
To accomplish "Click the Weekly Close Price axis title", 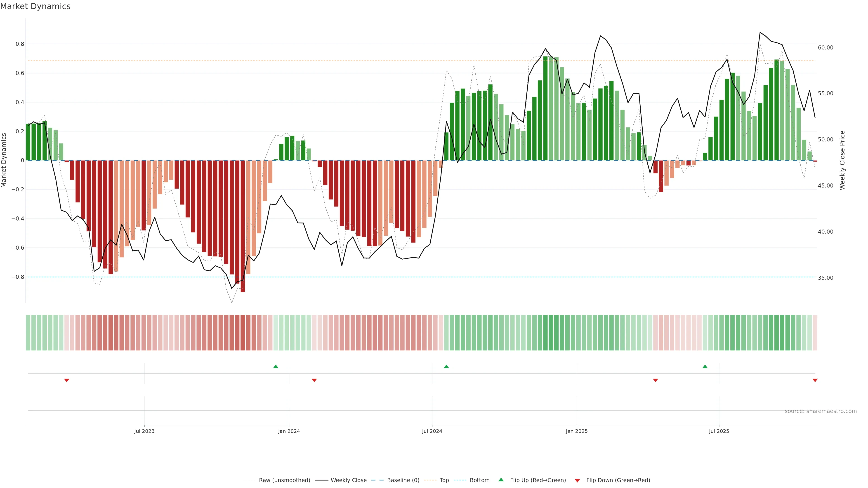I will 842,160.
